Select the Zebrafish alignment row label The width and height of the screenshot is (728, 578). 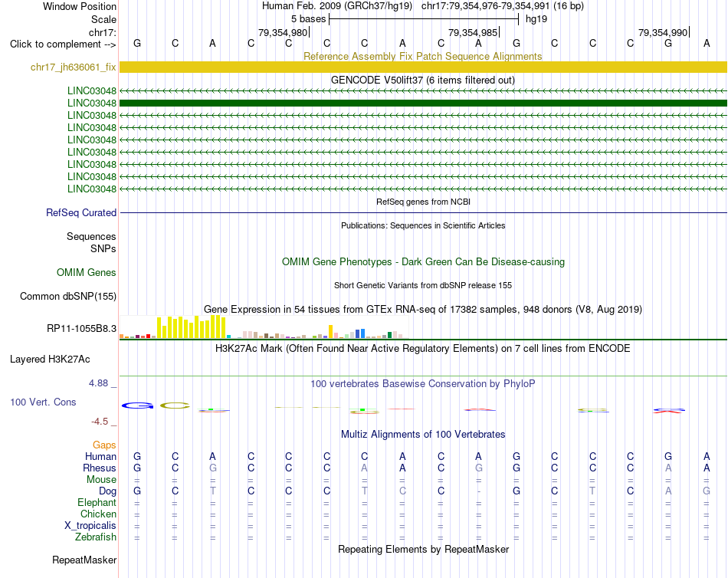pos(96,537)
